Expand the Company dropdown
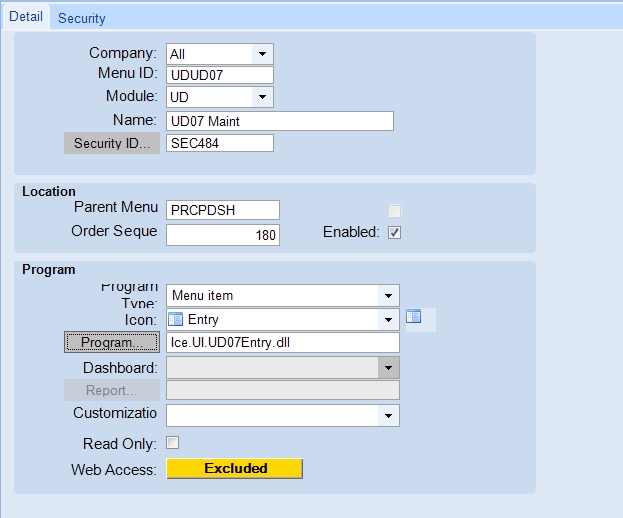Image resolution: width=623 pixels, height=518 pixels. [x=262, y=54]
